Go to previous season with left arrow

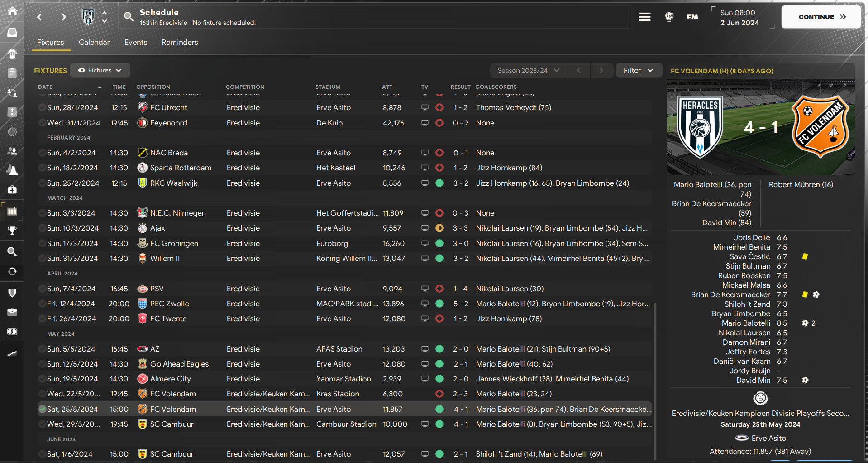[579, 70]
